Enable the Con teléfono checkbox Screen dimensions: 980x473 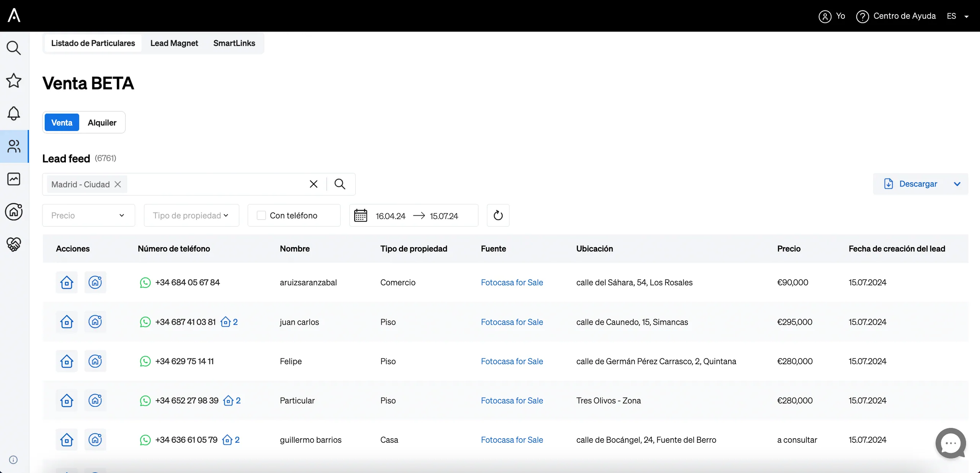(x=261, y=216)
